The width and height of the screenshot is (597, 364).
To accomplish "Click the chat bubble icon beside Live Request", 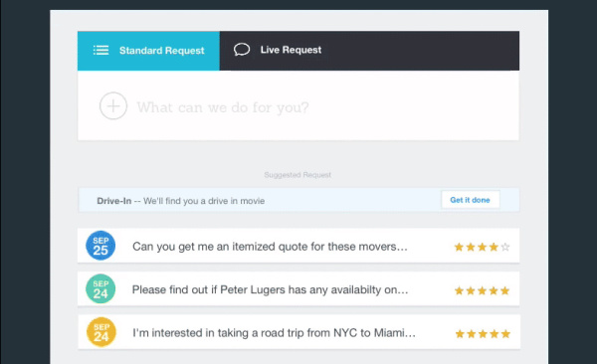I will click(x=242, y=50).
